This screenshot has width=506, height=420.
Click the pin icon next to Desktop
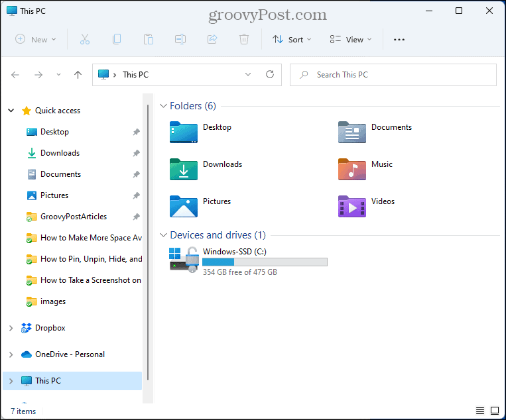tap(136, 132)
